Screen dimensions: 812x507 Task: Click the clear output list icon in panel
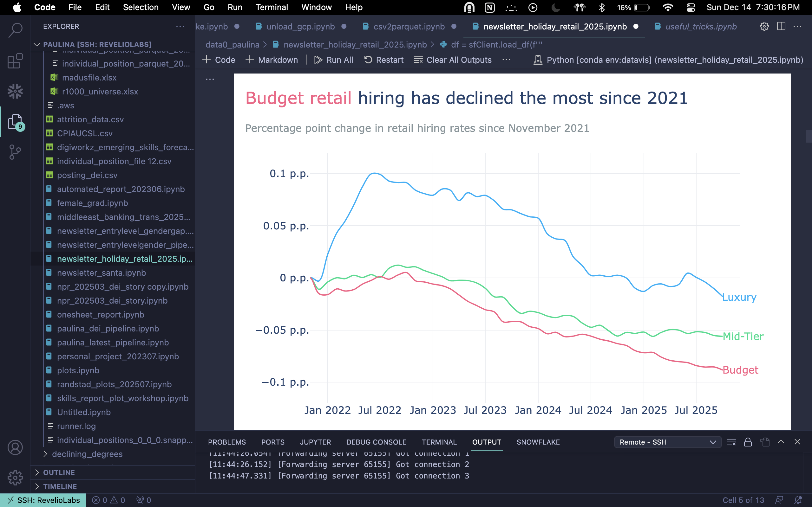731,442
